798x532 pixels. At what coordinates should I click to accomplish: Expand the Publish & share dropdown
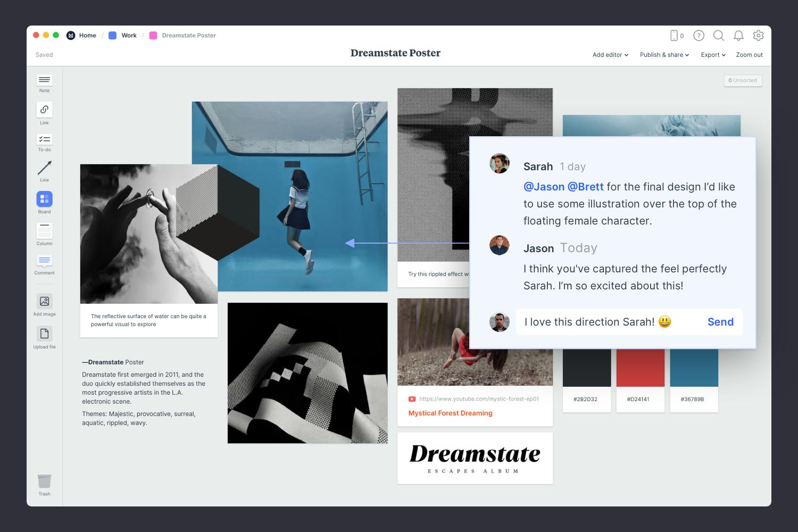[664, 55]
